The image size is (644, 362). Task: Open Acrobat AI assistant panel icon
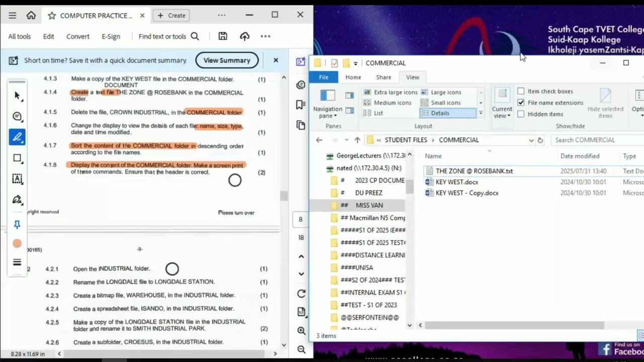point(301,62)
